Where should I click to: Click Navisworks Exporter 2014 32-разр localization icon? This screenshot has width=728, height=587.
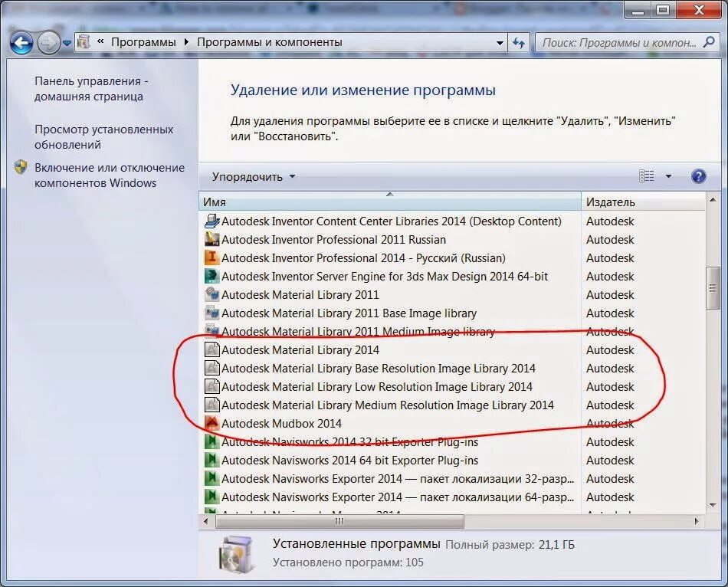(212, 478)
